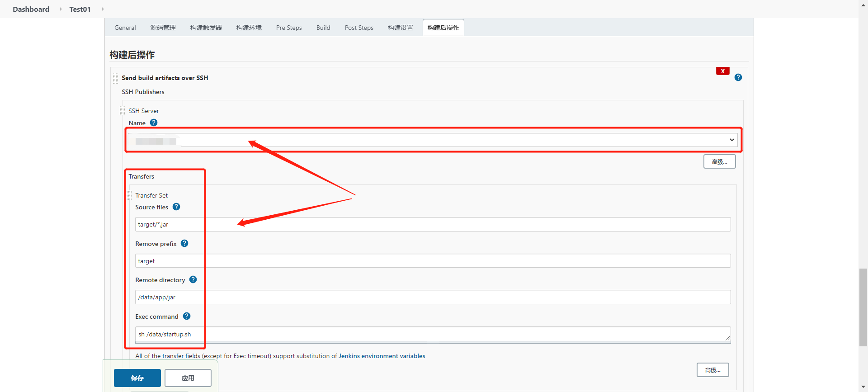
Task: Open Test01 in the breadcrumb
Action: coord(80,9)
